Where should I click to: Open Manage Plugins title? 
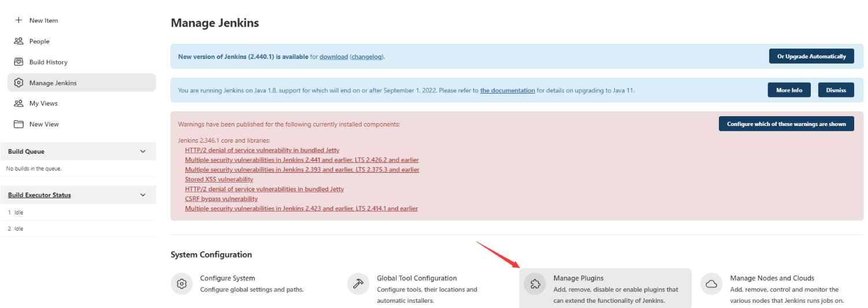coord(578,278)
